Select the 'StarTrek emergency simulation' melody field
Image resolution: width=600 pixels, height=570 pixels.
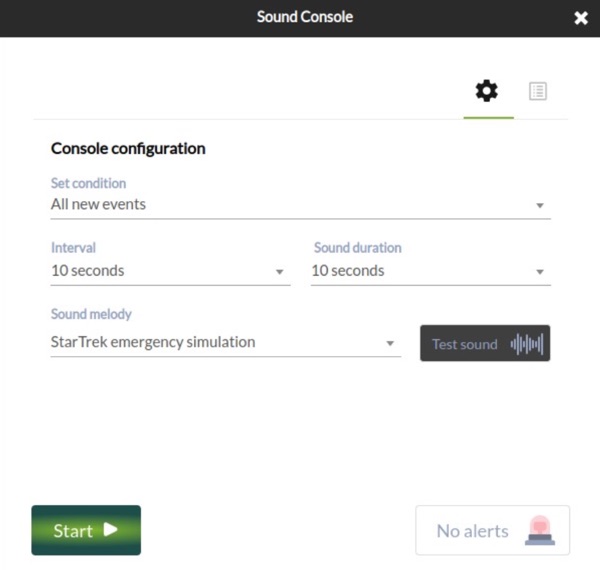pos(226,342)
